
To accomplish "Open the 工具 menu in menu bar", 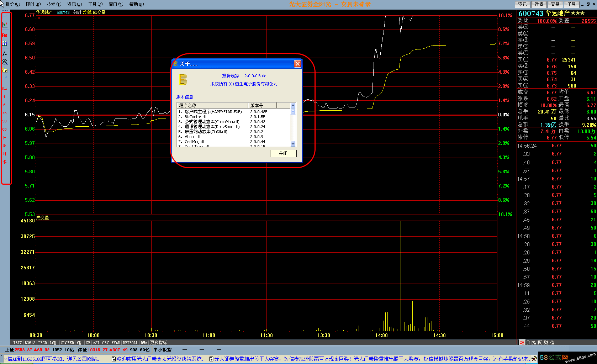I will (95, 4).
